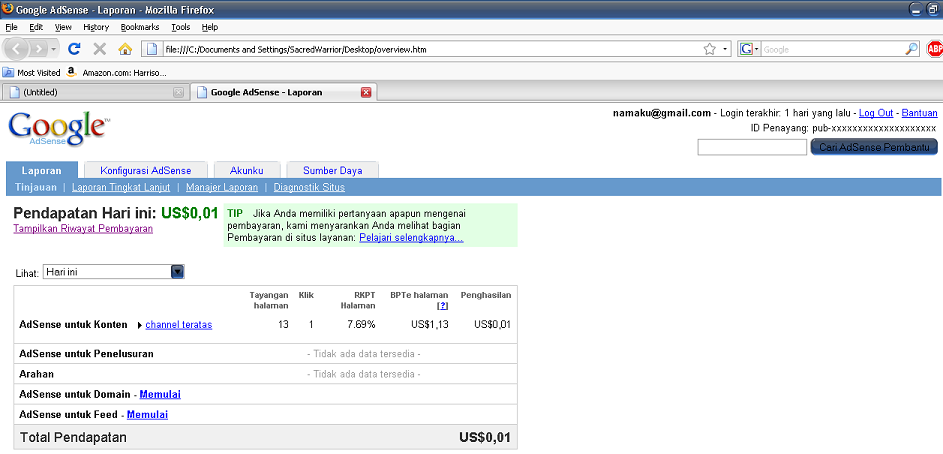Open the address bar history dropdown arrow

pyautogui.click(x=725, y=49)
